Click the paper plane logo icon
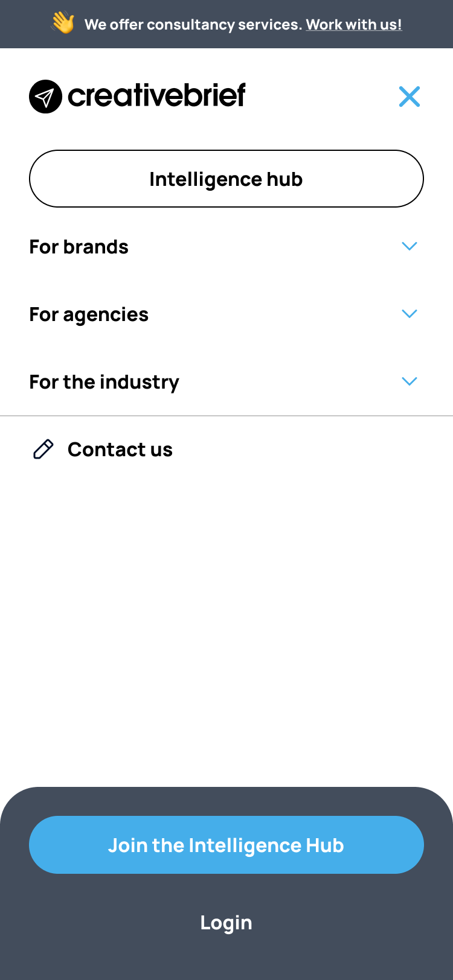 tap(45, 97)
